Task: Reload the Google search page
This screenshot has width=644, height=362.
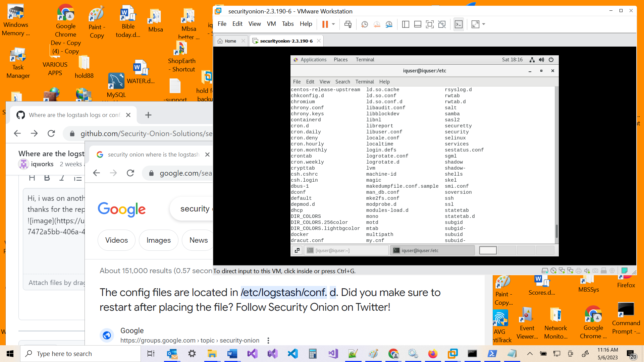Action: tap(130, 173)
